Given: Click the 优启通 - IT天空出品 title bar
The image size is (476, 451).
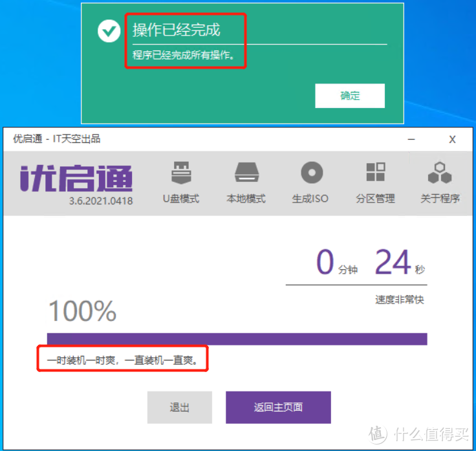Looking at the screenshot, I should 58,138.
